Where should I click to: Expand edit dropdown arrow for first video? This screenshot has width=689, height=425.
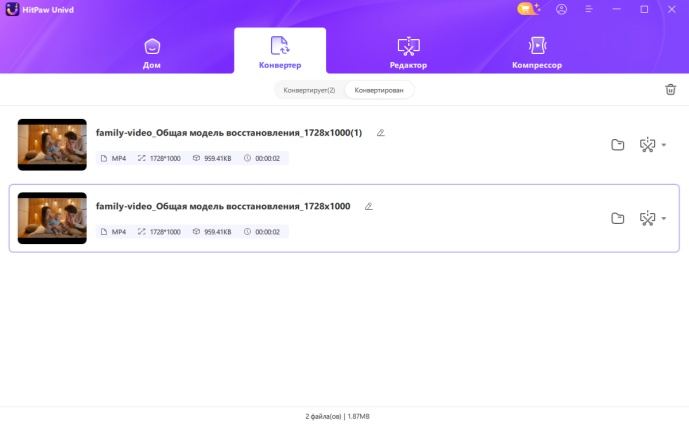[664, 145]
